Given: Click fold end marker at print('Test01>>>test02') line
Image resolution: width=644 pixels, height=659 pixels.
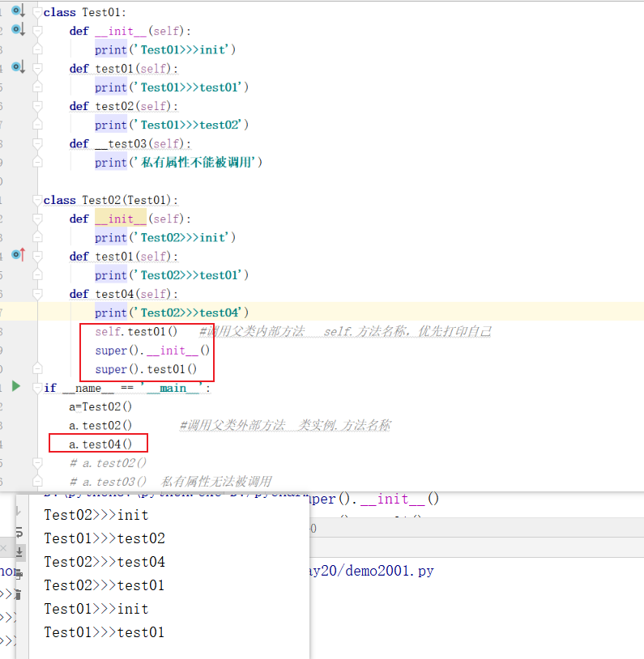Looking at the screenshot, I should point(37,125).
